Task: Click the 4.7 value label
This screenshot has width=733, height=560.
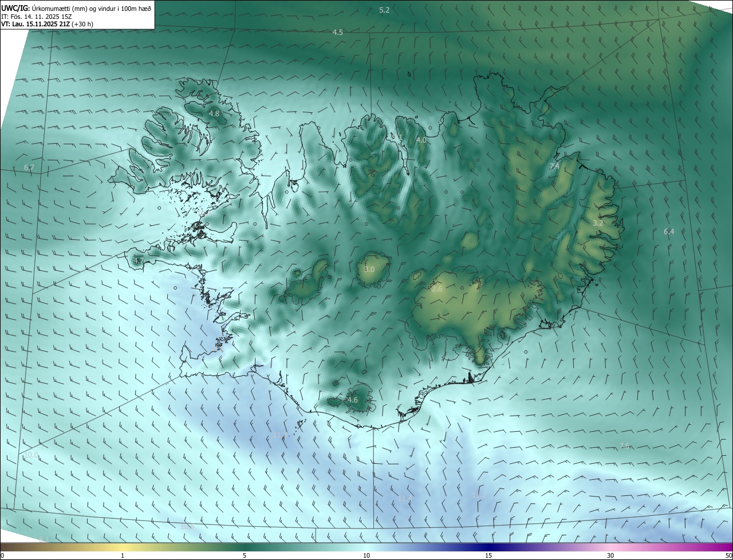Action: [x=138, y=261]
